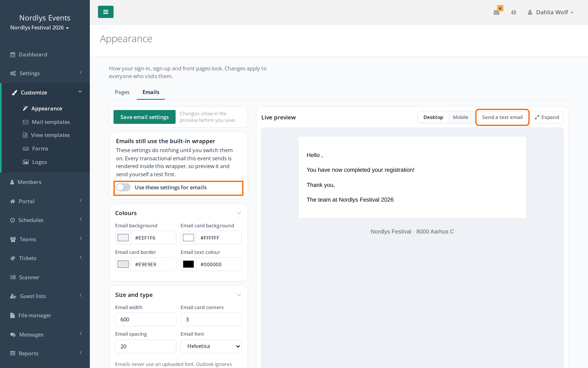Click the Reports table icon
This screenshot has width=588, height=368.
13,353
